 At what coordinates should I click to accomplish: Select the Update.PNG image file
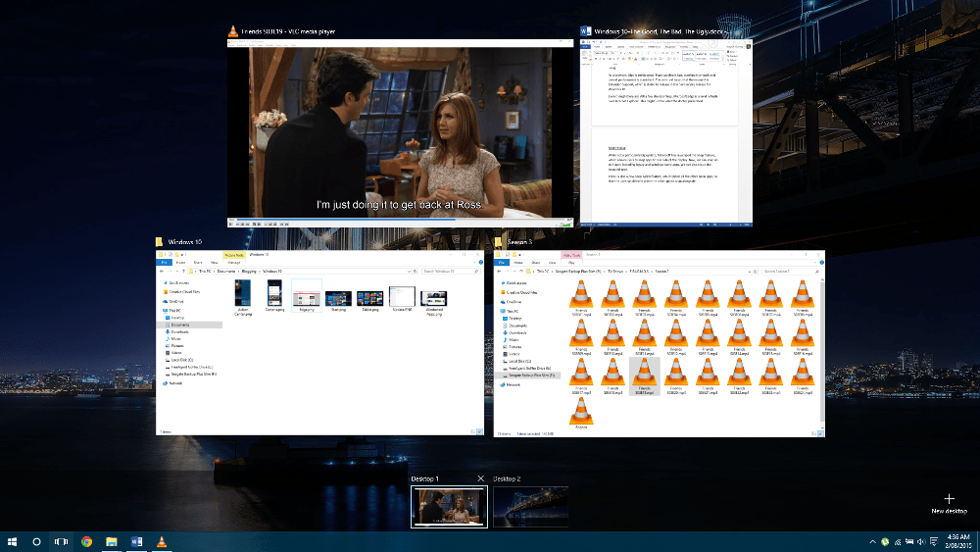pos(402,298)
